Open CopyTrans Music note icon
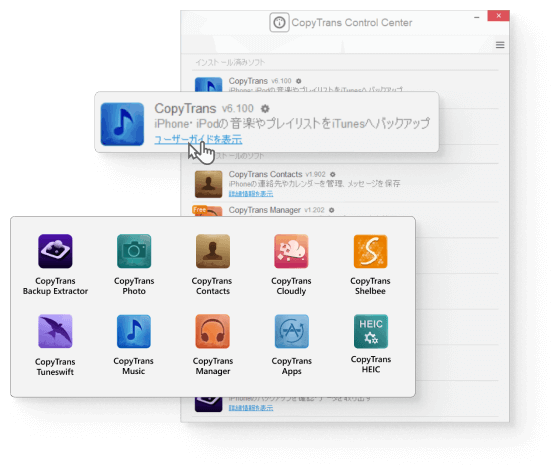The image size is (560, 473). pos(134,331)
